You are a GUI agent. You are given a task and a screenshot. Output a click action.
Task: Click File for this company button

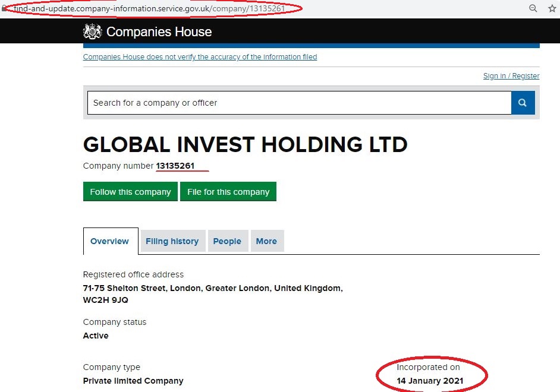pyautogui.click(x=228, y=191)
